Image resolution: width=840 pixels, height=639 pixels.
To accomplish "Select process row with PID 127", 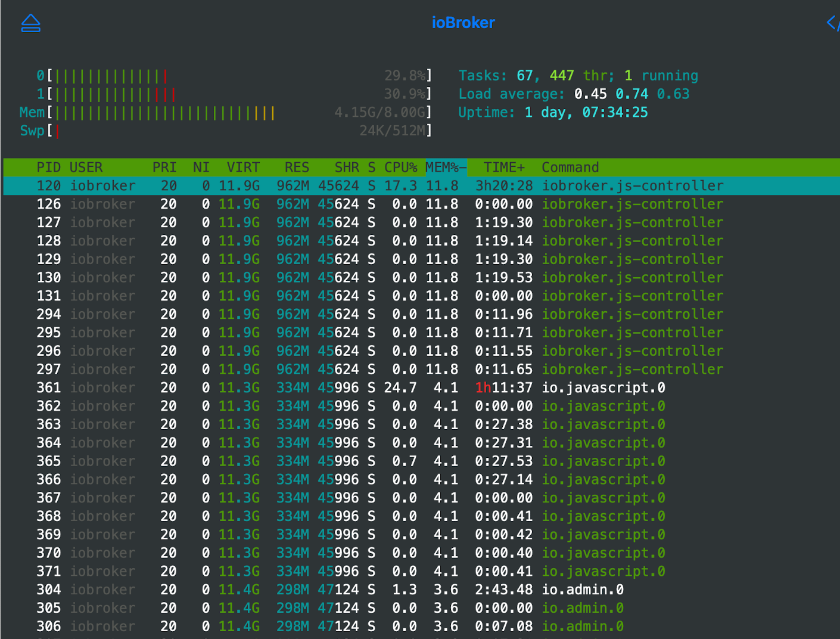I will coord(421,222).
